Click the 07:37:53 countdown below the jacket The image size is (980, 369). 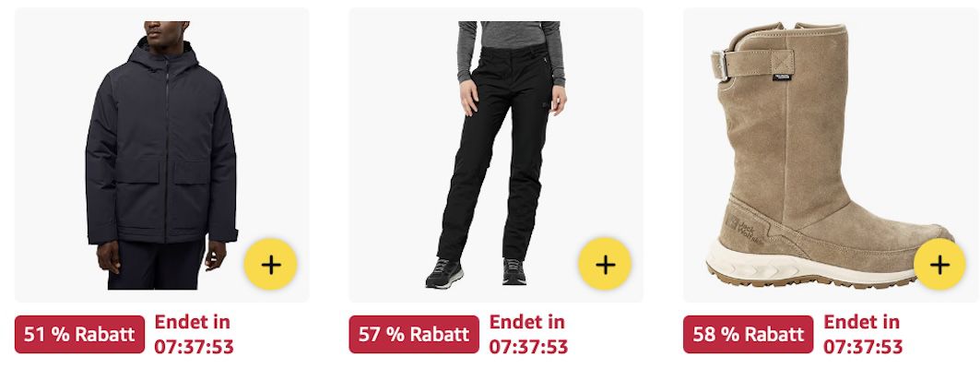pos(194,347)
